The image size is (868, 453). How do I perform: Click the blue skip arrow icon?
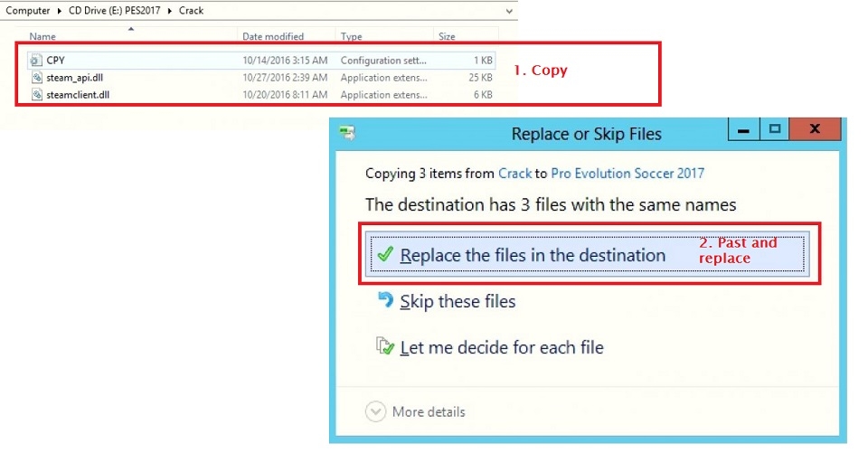(x=385, y=299)
